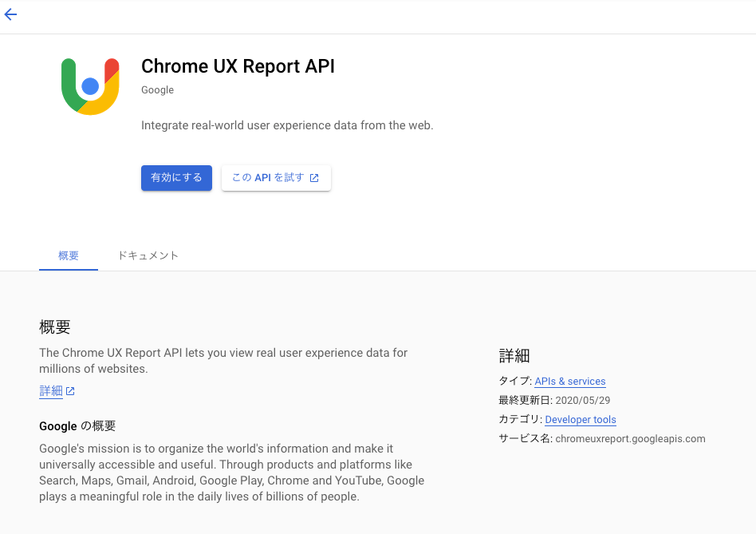This screenshot has width=756, height=534.
Task: Click the 詳細 details heading on right
Action: point(514,356)
